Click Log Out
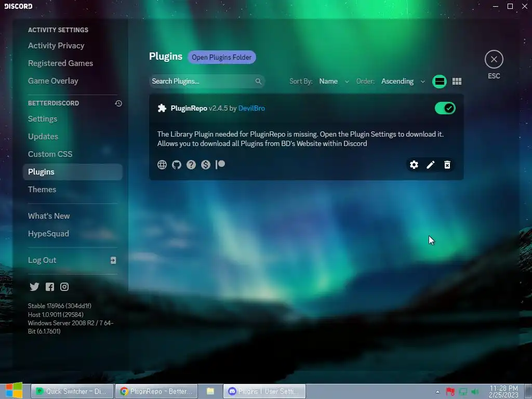This screenshot has width=532, height=399. (73, 260)
